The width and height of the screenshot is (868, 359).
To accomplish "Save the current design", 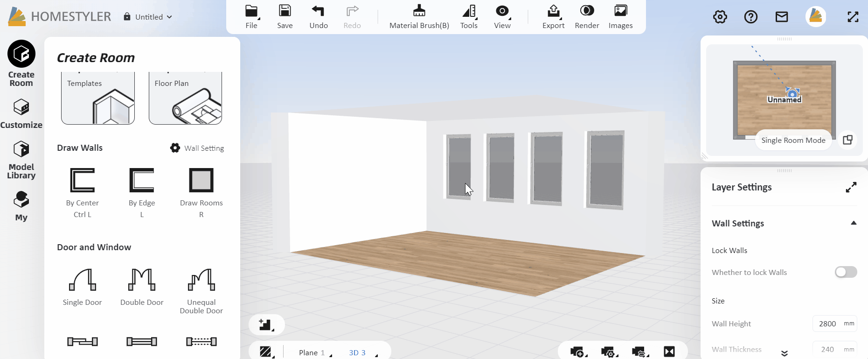I will [x=285, y=17].
